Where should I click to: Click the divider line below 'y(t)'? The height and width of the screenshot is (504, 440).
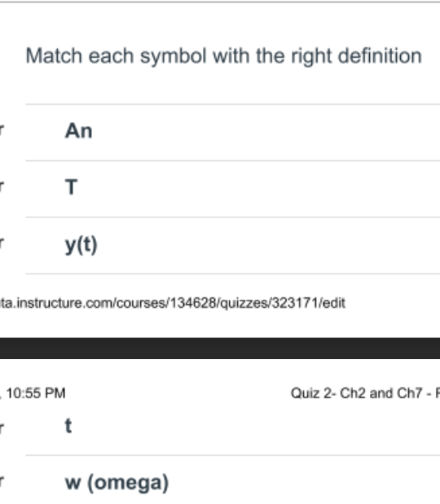click(233, 274)
